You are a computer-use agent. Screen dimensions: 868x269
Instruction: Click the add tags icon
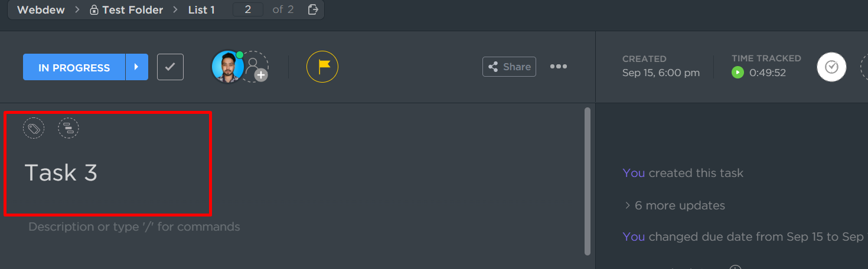pos(34,128)
